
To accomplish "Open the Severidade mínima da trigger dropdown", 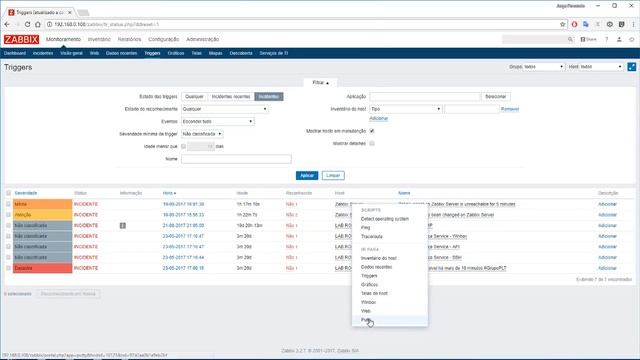I will [x=202, y=134].
